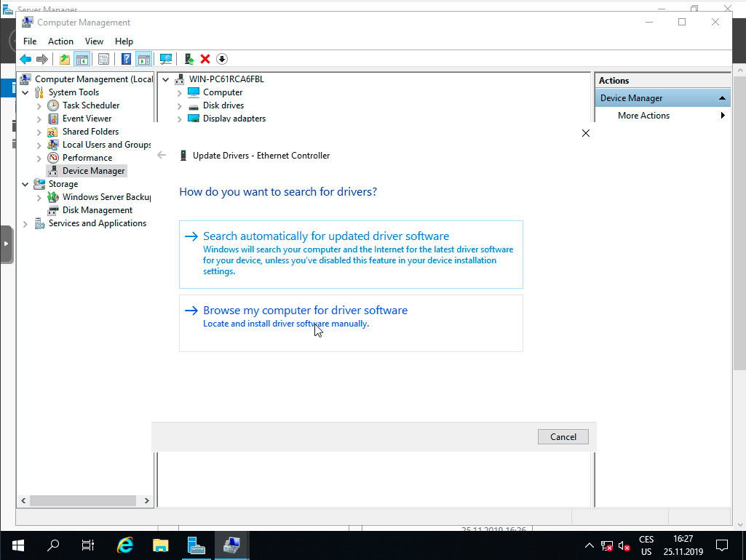746x560 pixels.
Task: Click Scan for hardware changes icon
Action: tap(166, 59)
